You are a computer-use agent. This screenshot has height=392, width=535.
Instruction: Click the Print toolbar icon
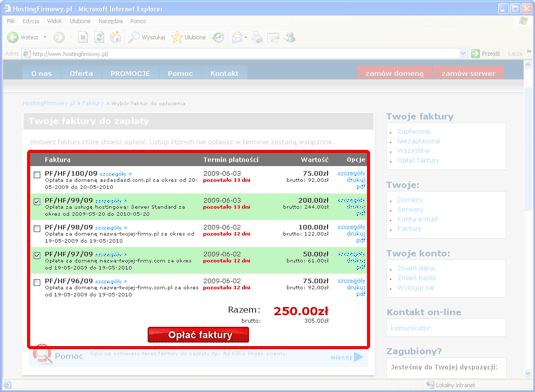point(257,37)
